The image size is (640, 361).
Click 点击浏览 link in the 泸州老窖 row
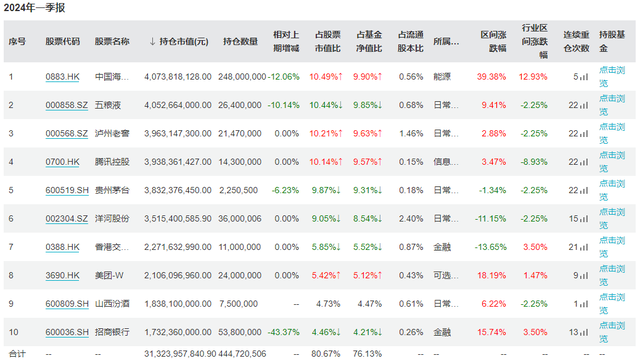pyautogui.click(x=612, y=134)
